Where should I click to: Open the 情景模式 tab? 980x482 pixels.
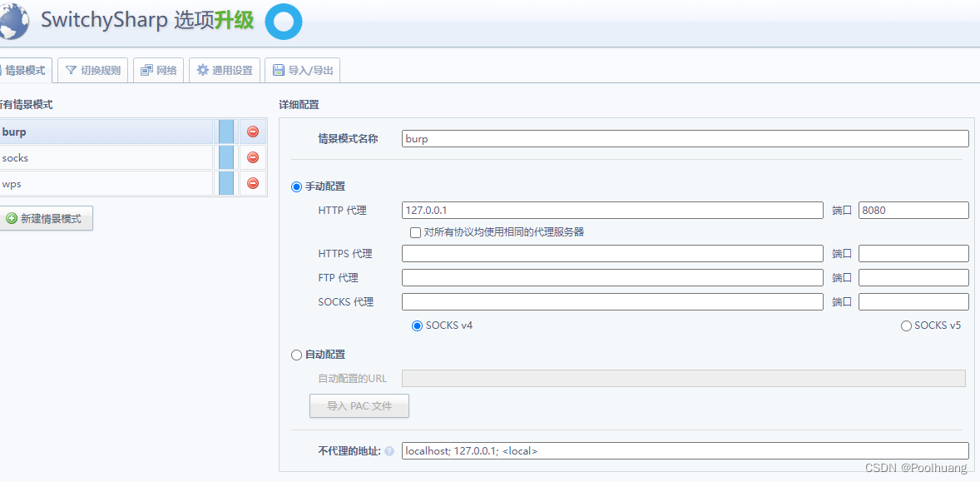(x=26, y=71)
